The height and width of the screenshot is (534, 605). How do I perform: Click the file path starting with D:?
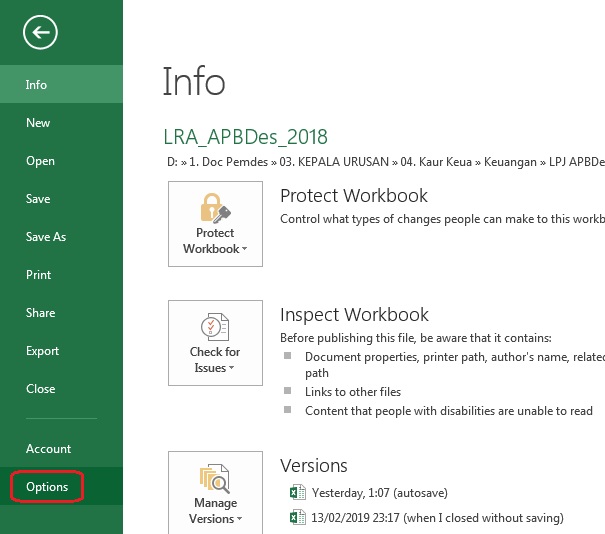(386, 162)
